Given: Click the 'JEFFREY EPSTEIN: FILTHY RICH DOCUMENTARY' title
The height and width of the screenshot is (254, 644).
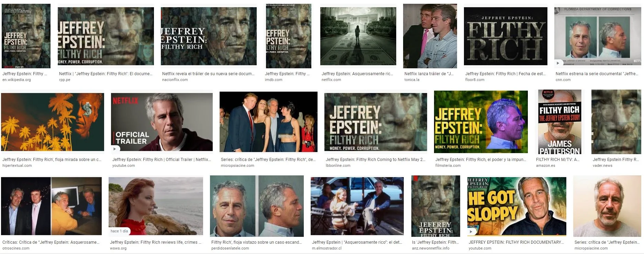Looking at the screenshot, I should 516,242.
